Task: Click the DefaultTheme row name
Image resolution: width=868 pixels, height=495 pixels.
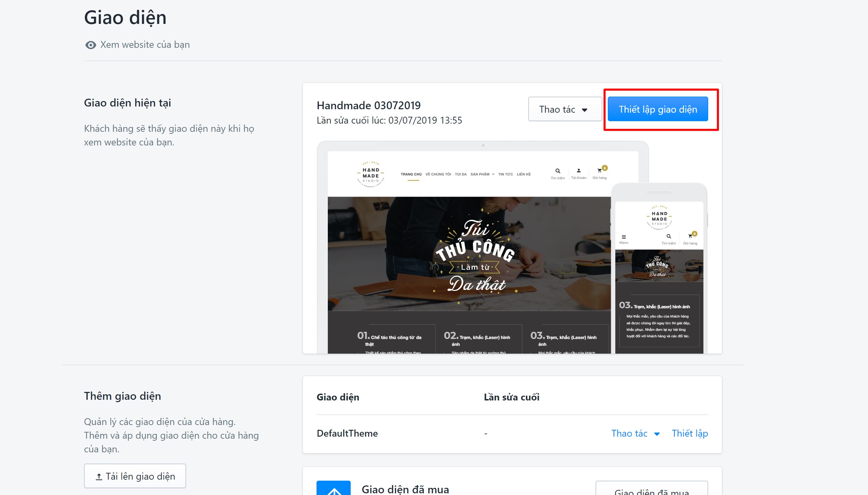Action: [347, 434]
